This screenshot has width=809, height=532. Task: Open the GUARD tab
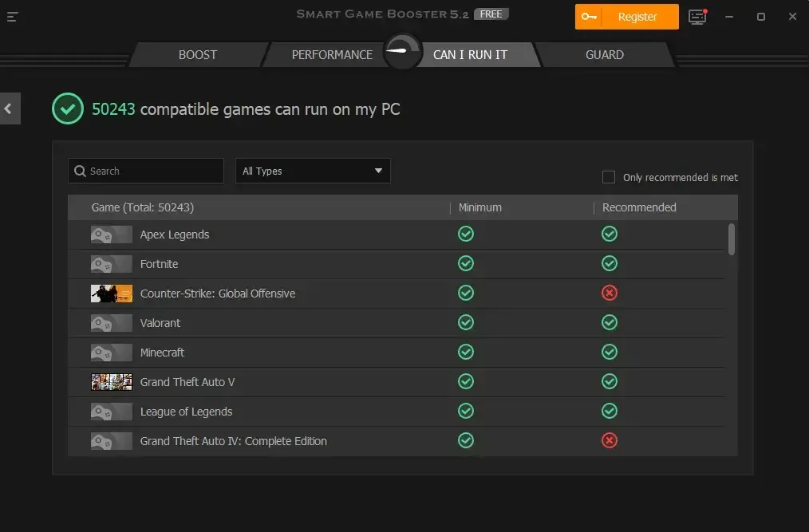point(604,54)
